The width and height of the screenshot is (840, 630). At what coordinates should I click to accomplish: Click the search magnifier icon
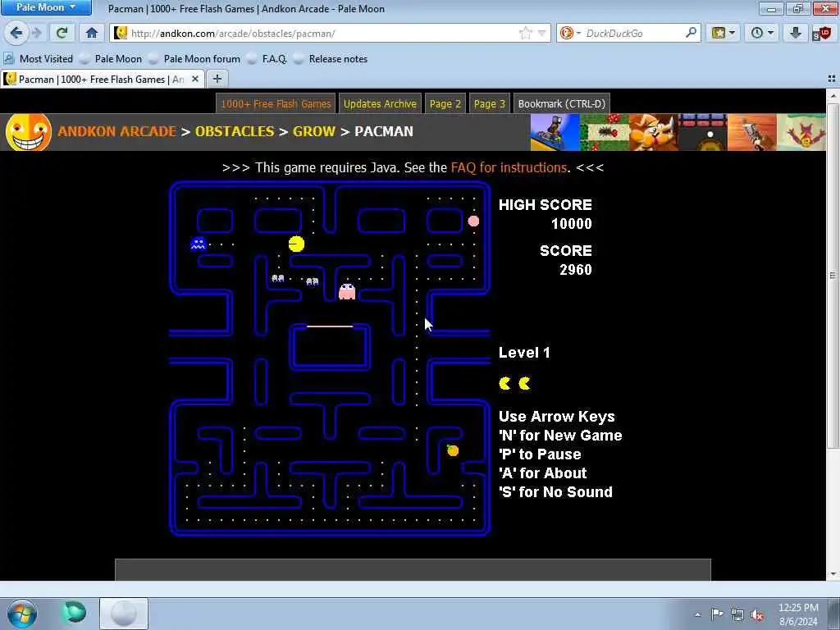(691, 33)
